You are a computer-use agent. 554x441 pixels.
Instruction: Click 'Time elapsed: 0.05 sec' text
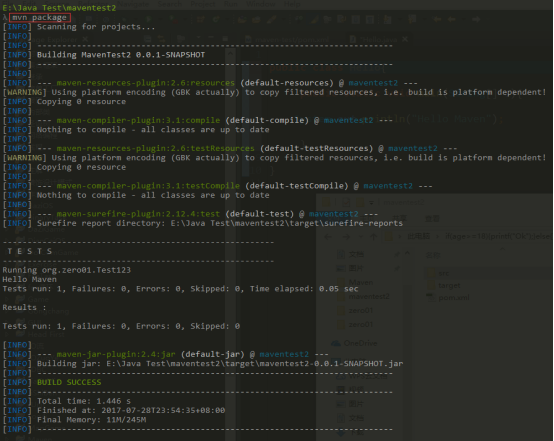304,289
